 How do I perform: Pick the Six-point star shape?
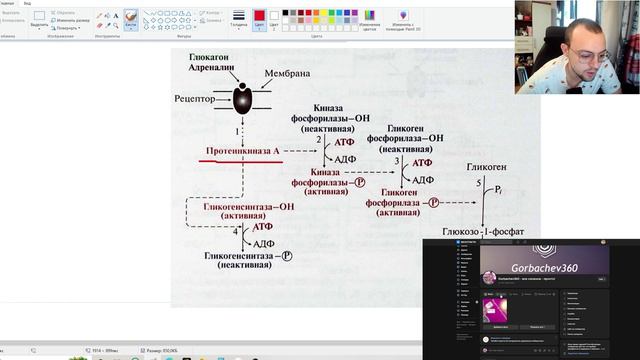(x=167, y=27)
